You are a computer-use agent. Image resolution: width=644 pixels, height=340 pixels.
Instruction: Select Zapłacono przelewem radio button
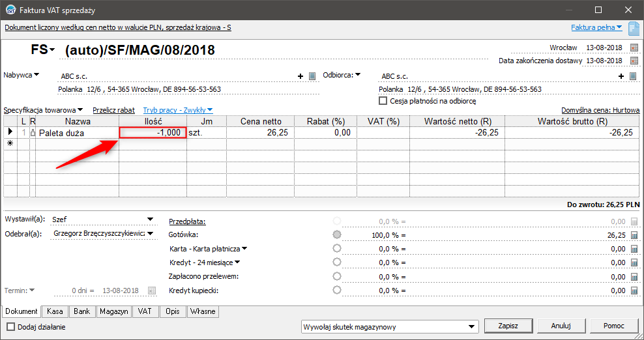click(x=337, y=276)
